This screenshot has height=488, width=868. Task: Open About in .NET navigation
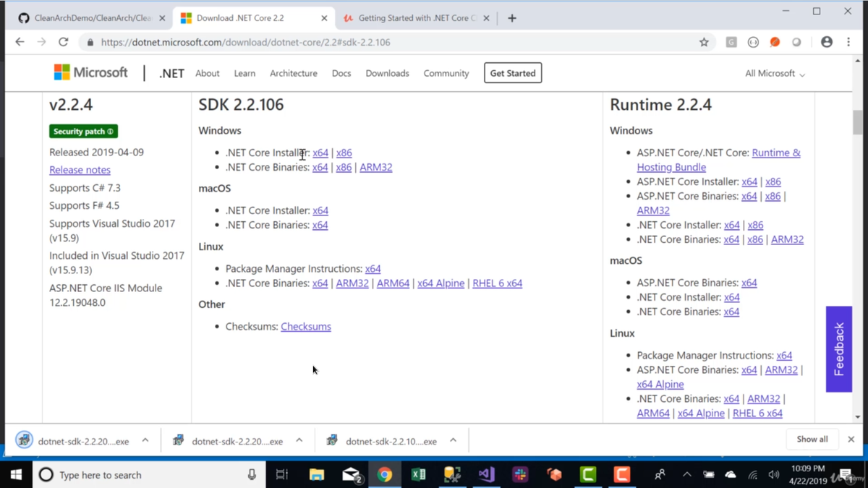[208, 73]
